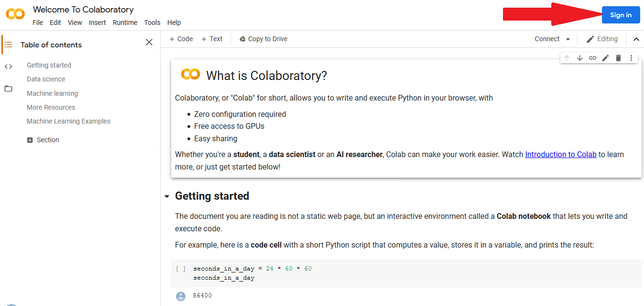The image size is (644, 306).
Task: Open the Introduction to Colab link
Action: [x=561, y=154]
